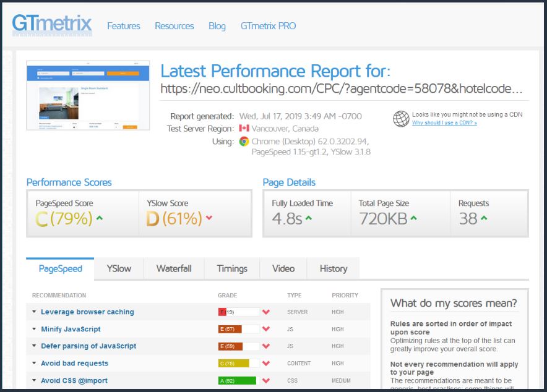Click 'Why should I use a CDN?' link
Screen dimensions: 547x392
click(444, 122)
